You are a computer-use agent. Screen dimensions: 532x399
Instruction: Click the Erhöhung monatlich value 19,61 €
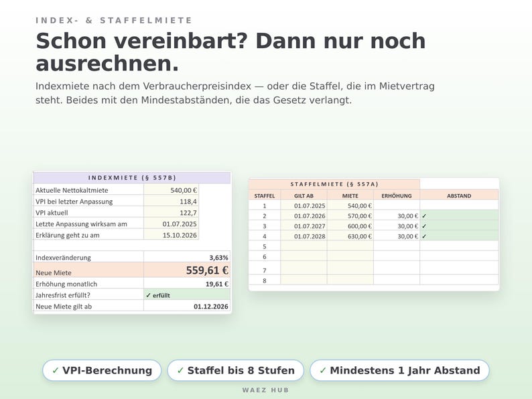(187, 284)
